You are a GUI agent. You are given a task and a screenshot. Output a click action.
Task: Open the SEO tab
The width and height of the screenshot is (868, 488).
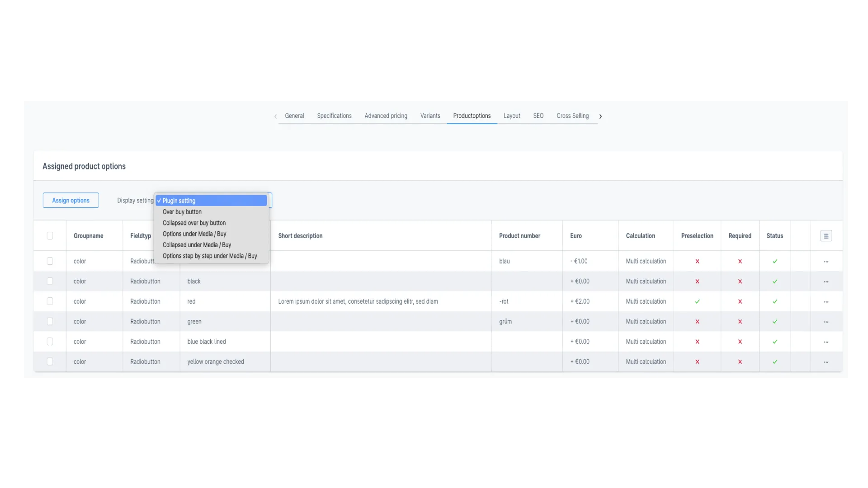pyautogui.click(x=538, y=116)
